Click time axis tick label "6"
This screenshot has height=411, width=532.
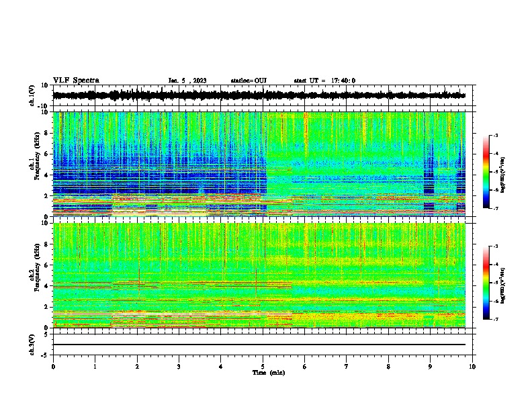tap(305, 367)
